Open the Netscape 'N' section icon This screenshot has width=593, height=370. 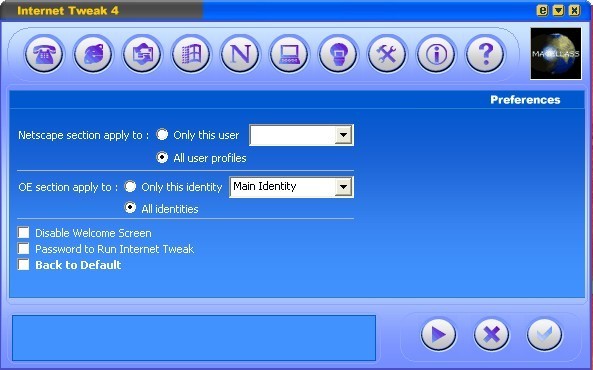(x=240, y=54)
